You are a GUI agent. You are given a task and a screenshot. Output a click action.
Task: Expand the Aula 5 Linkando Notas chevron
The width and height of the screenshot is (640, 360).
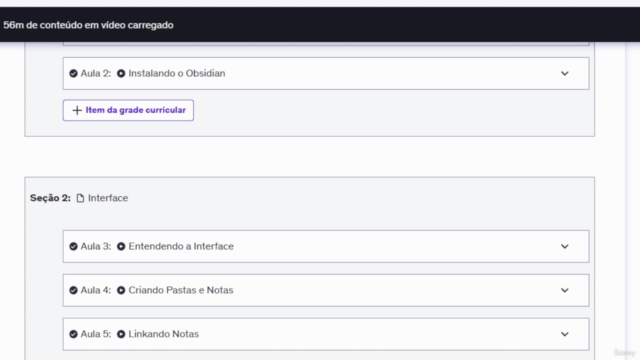tap(564, 334)
